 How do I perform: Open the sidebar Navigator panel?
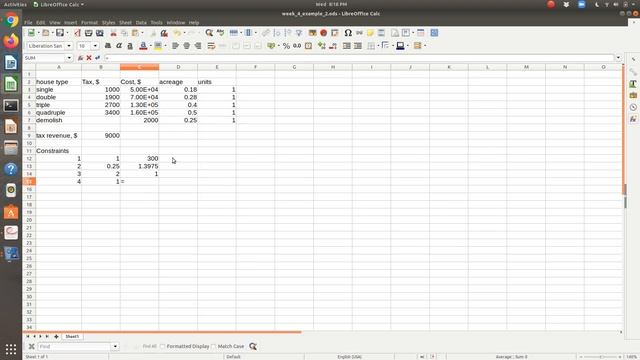[633, 107]
